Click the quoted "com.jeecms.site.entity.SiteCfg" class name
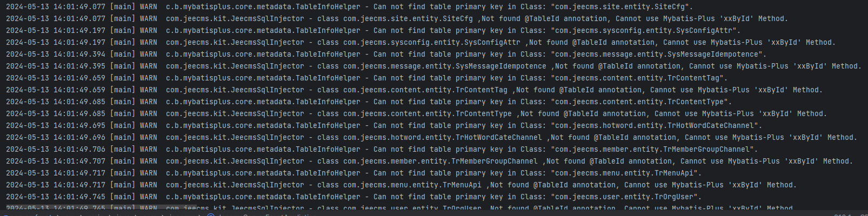The image size is (868, 216). click(x=621, y=7)
